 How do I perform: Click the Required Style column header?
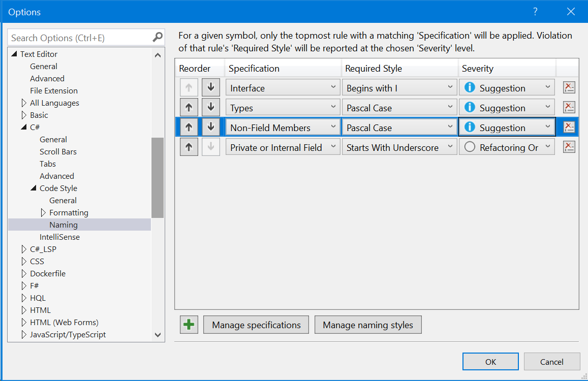399,68
